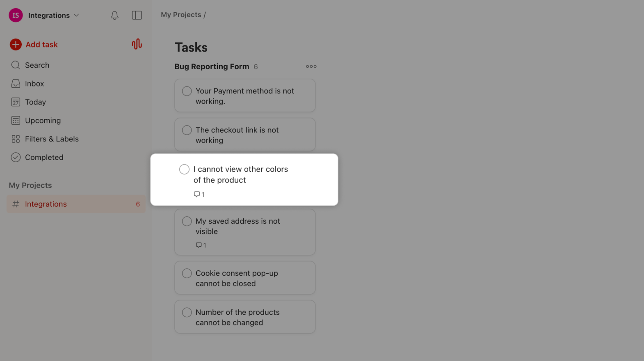Select the Integrations project in My Projects

[x=46, y=204]
